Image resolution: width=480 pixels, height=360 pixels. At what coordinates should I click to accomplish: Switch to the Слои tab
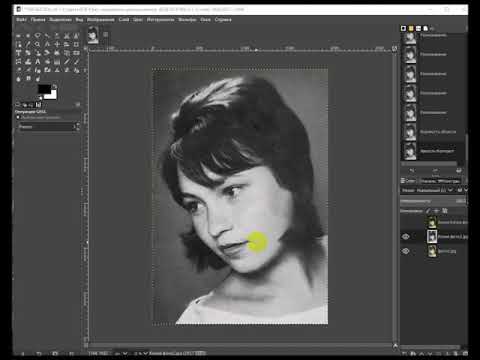point(408,181)
